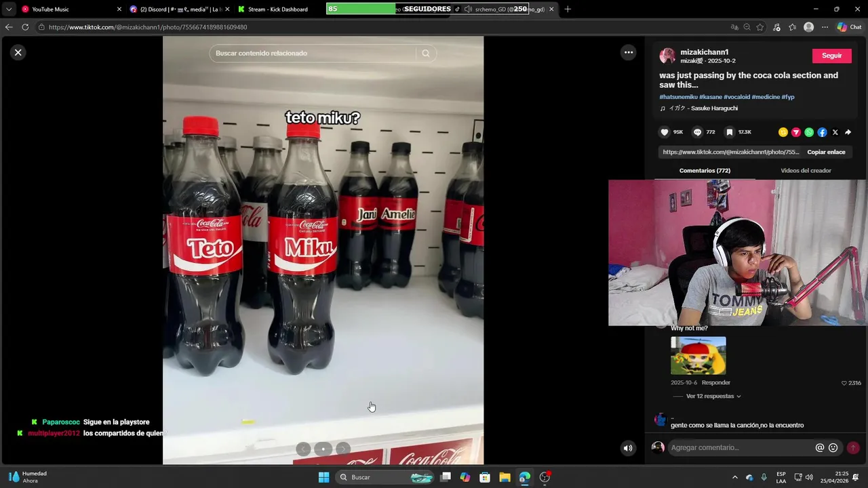Show hidden system tray icons
This screenshot has height=488, width=868.
click(x=734, y=477)
